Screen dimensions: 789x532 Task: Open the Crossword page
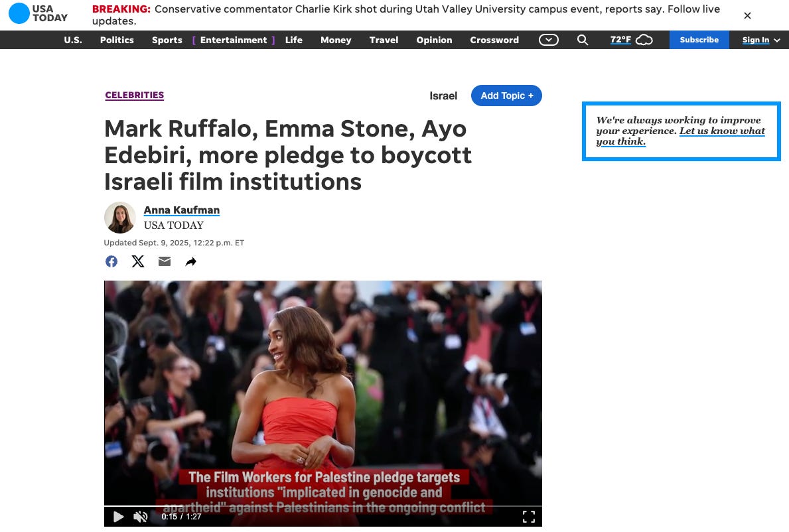[494, 40]
